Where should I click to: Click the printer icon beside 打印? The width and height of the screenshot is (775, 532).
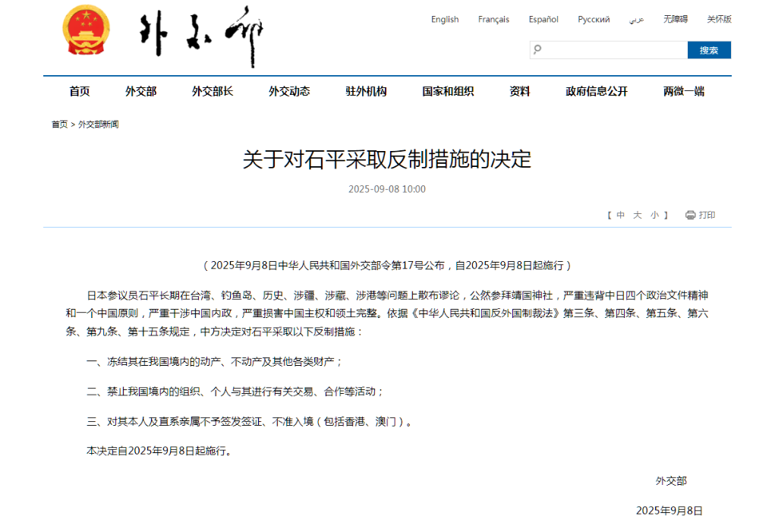point(690,216)
